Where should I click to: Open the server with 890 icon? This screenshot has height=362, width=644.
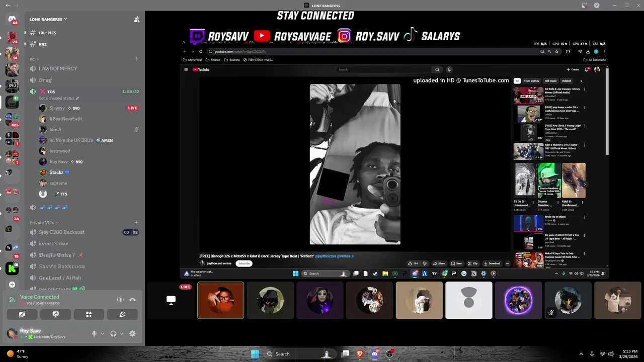12,85
